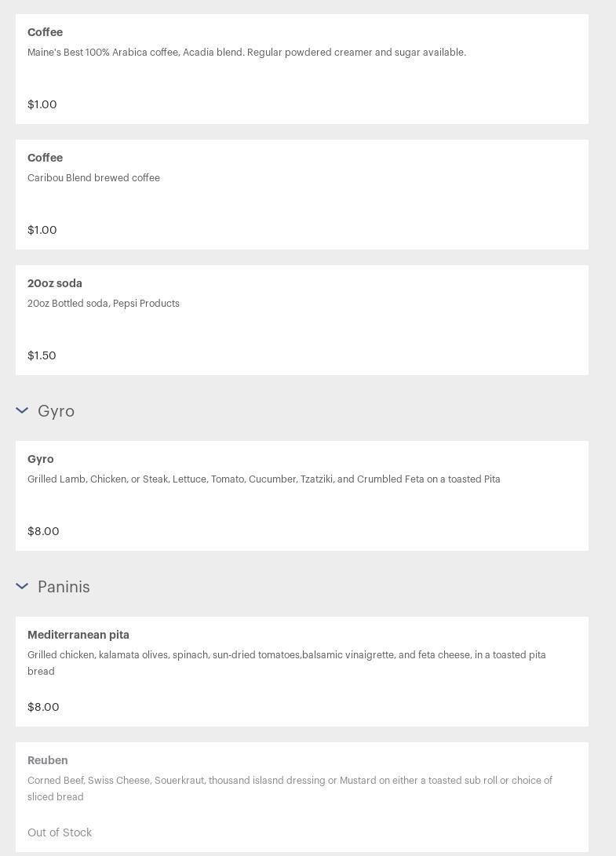Screen dimensions: 616x856
Task: Click the Gyro section heading
Action: click(x=56, y=411)
